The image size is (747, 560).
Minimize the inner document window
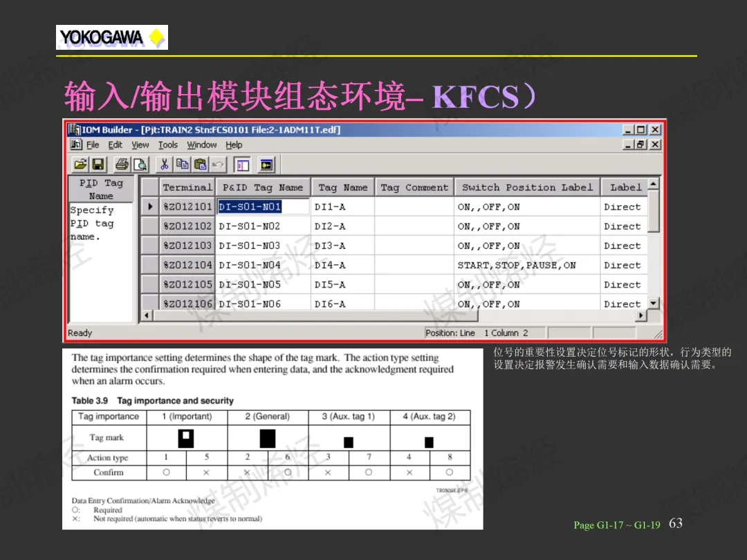click(629, 144)
